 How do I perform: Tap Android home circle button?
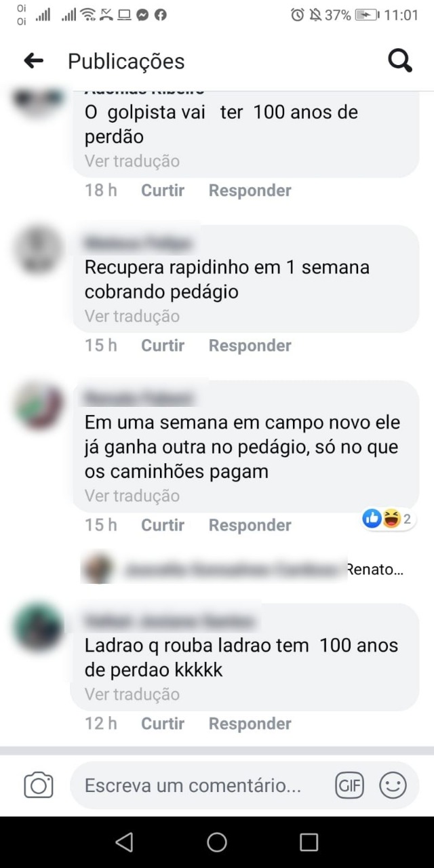(x=217, y=842)
